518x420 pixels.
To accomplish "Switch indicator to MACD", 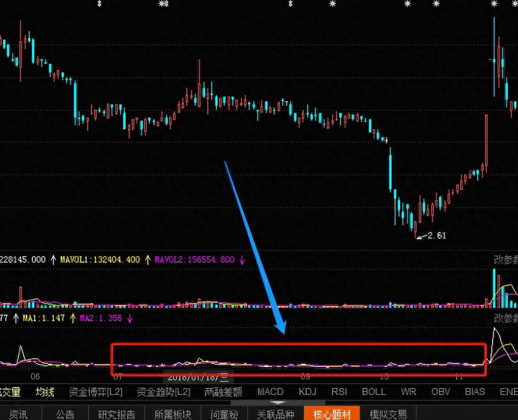I will pyautogui.click(x=270, y=392).
